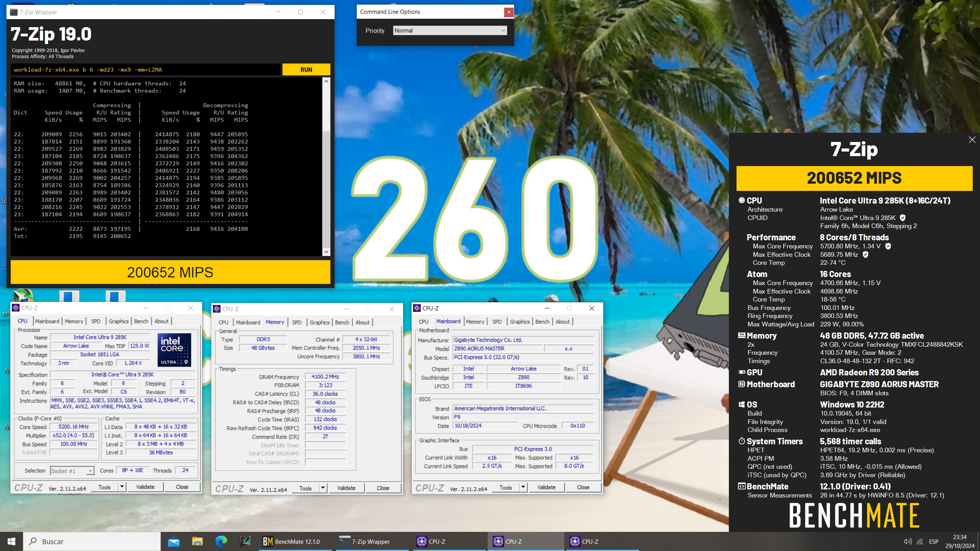Click the scroll-down arrow in 7-Zip output

(326, 252)
